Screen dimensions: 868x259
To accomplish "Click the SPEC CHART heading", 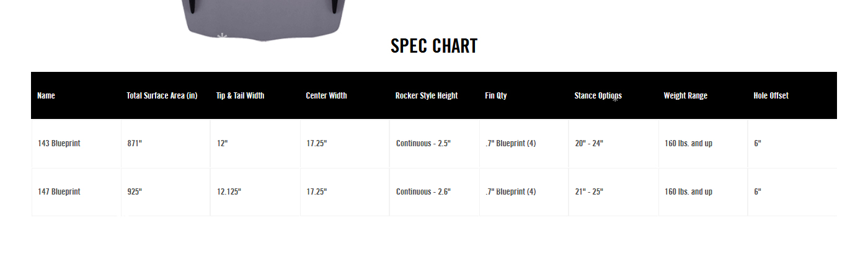I will click(434, 46).
